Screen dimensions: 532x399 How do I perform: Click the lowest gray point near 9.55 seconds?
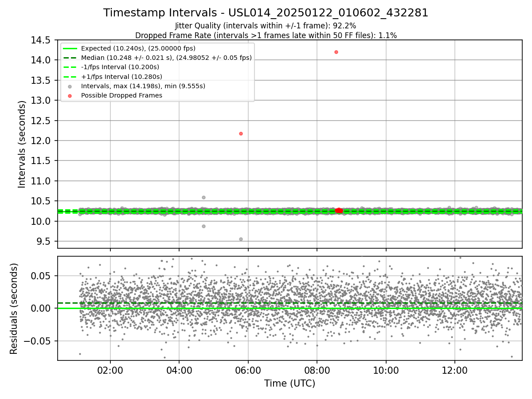tap(241, 239)
